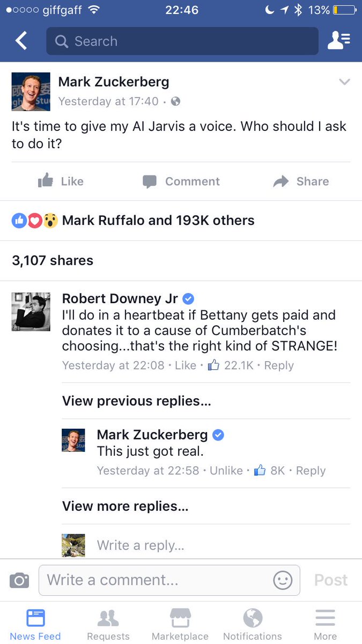Focus the Write a comment field

point(169,580)
